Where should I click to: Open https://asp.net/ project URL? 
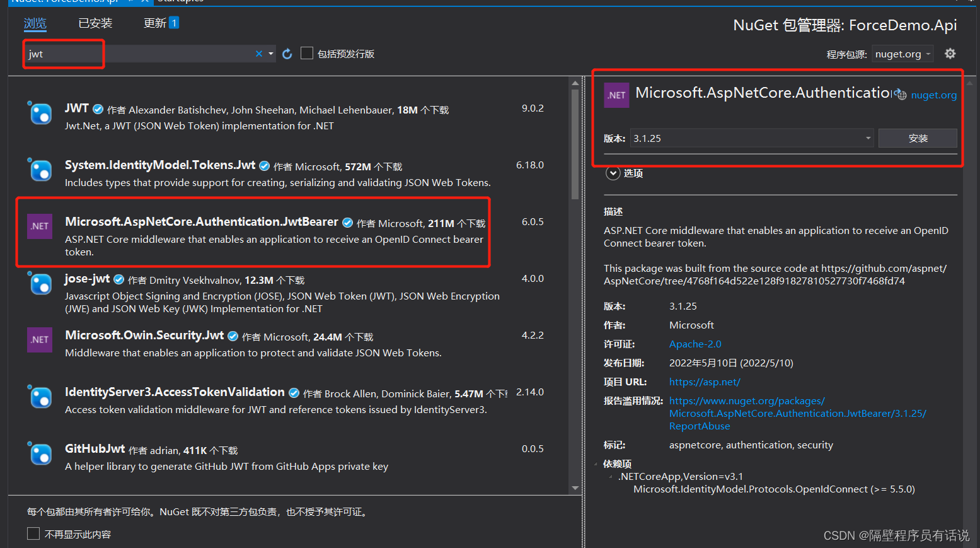pyautogui.click(x=705, y=382)
